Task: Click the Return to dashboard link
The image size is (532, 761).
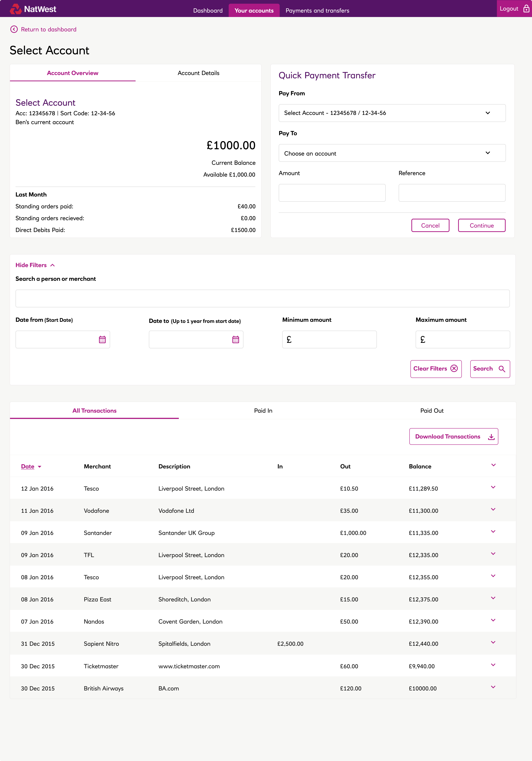Action: tap(48, 30)
